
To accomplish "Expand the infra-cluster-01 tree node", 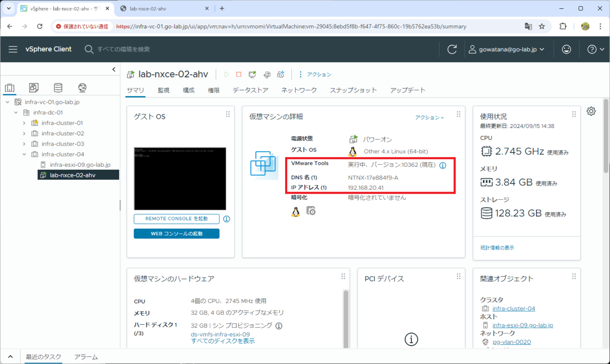I will tap(24, 123).
